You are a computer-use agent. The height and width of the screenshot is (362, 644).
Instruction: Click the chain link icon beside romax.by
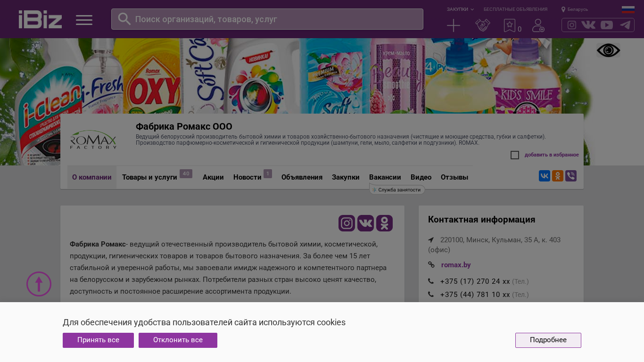431,265
